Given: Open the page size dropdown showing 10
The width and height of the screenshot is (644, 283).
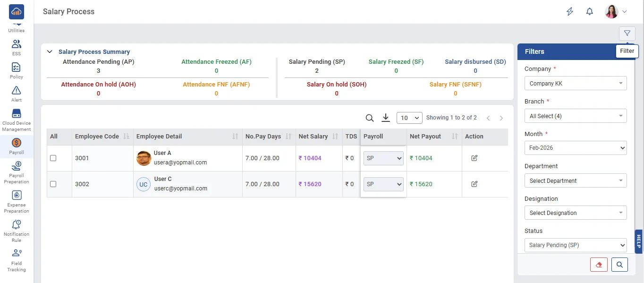Looking at the screenshot, I should pos(409,118).
